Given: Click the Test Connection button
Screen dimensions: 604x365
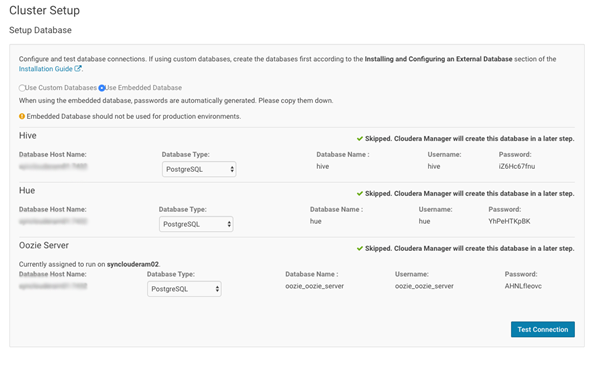Looking at the screenshot, I should tap(543, 330).
